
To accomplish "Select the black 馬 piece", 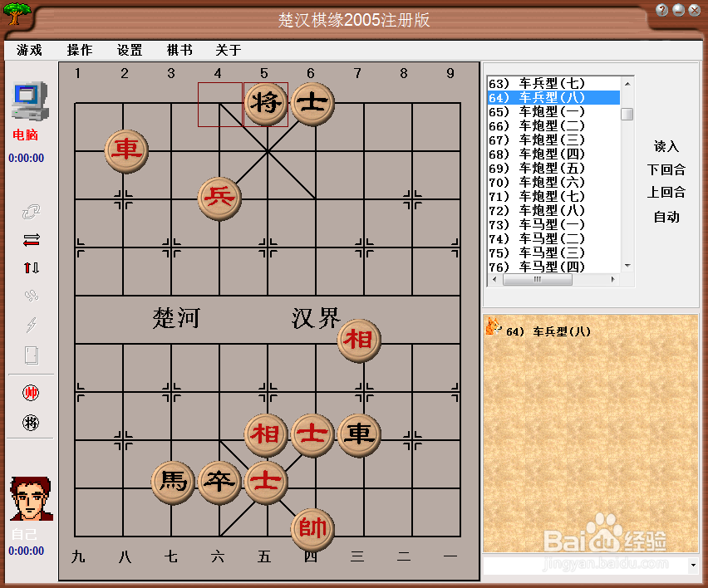I will (173, 483).
